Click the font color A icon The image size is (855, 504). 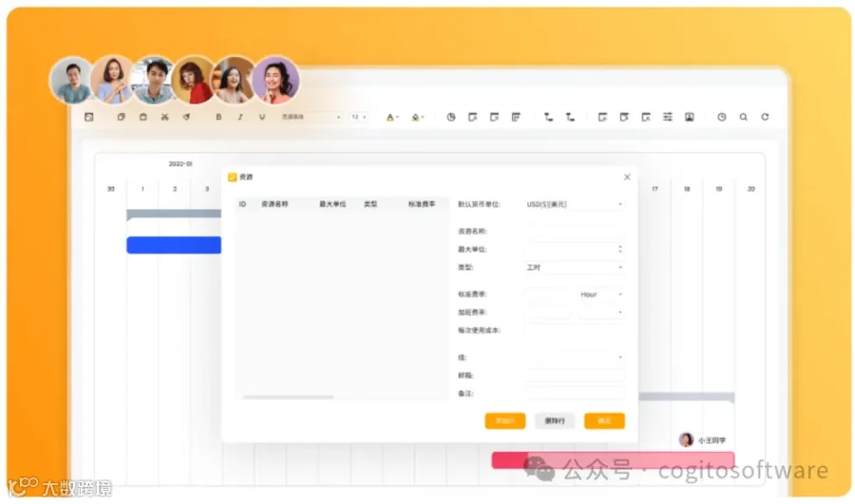click(390, 117)
